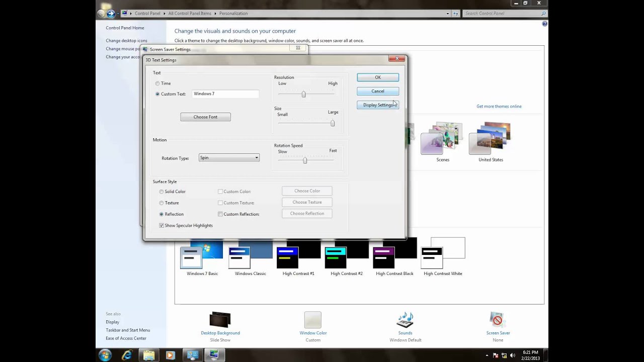Open the Sounds icon
This screenshot has height=362, width=644.
pyautogui.click(x=405, y=320)
